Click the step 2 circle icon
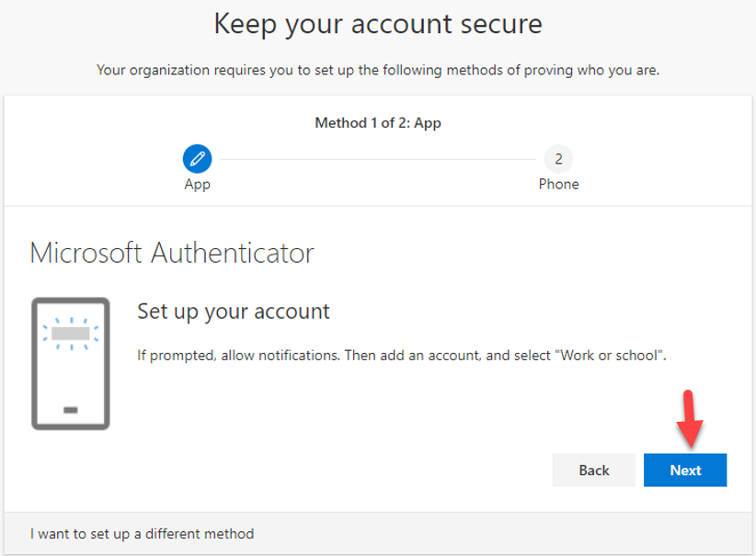756x556 pixels. coord(558,159)
